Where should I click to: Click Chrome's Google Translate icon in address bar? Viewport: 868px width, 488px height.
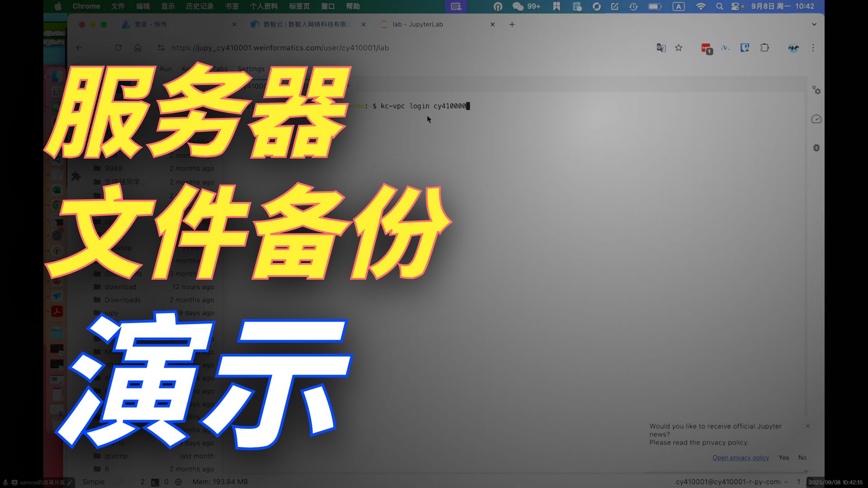(x=661, y=48)
